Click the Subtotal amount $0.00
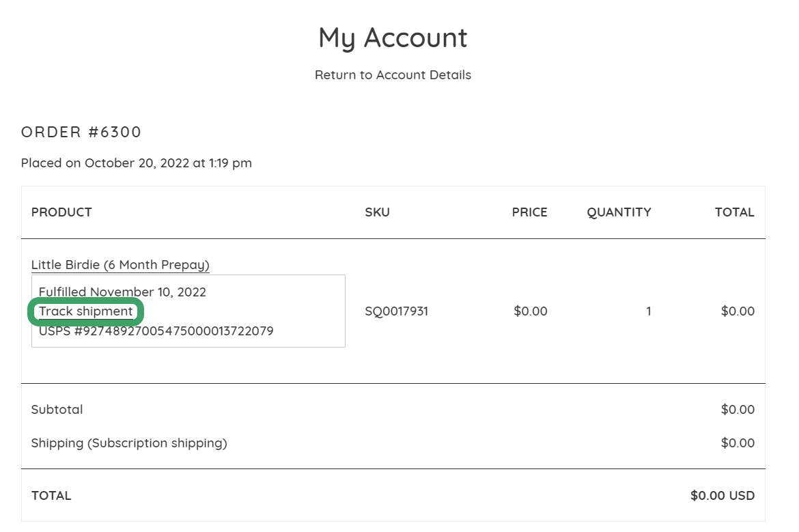Screen dimensions: 799x532 pyautogui.click(x=738, y=410)
